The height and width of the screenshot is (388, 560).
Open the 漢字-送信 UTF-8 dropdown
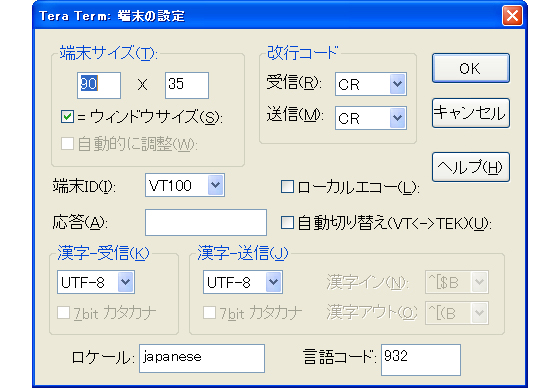coord(243,282)
